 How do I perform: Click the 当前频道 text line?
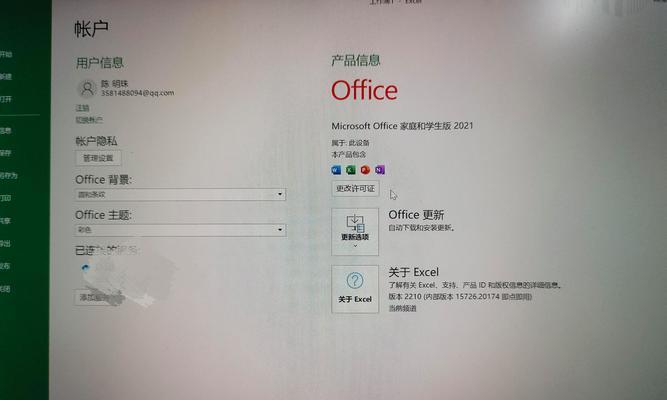pyautogui.click(x=402, y=309)
